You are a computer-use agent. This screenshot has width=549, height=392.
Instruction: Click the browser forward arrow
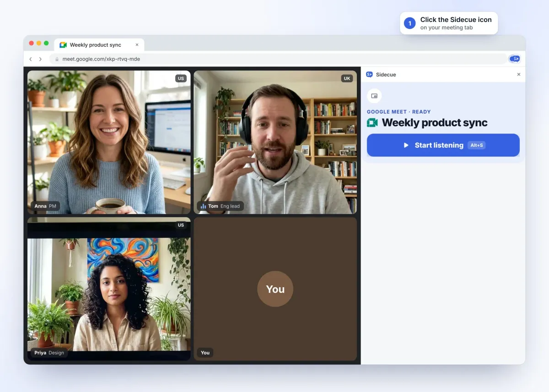pyautogui.click(x=40, y=59)
